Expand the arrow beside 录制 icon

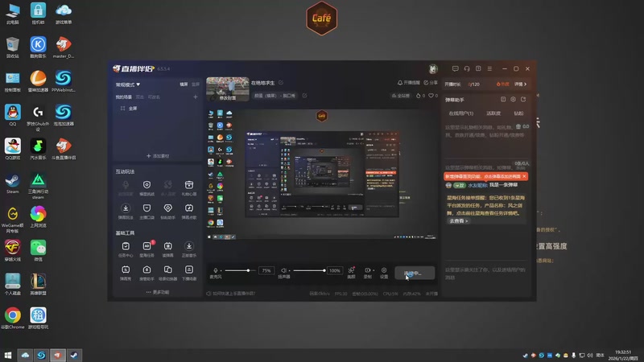pyautogui.click(x=373, y=270)
